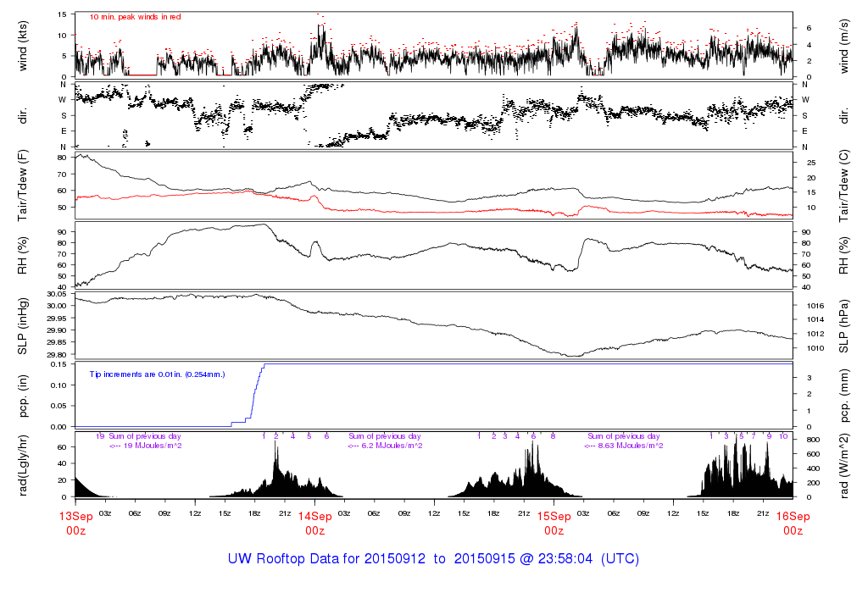This screenshot has width=868, height=593.
Task: Click the '<--- 8.63 MJoules/m^2' annotation
Action: (623, 446)
